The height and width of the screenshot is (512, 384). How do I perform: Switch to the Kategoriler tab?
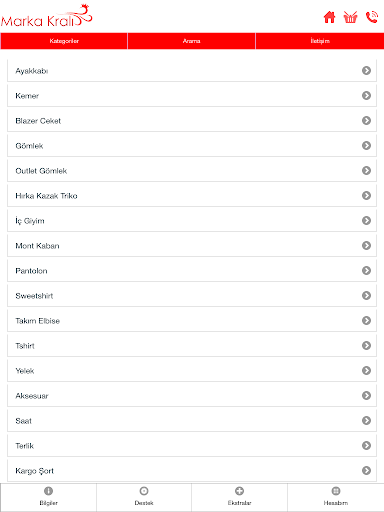(x=64, y=41)
